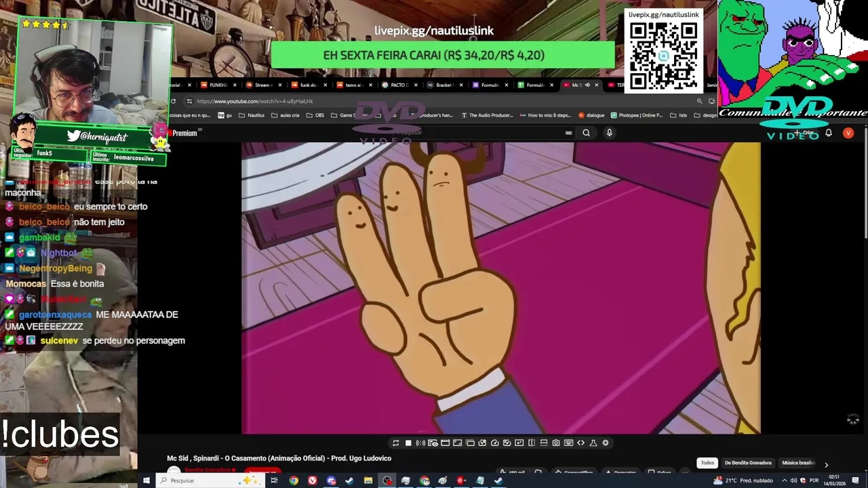Image resolution: width=868 pixels, height=488 pixels.
Task: Click the stop video square icon
Action: (408, 443)
